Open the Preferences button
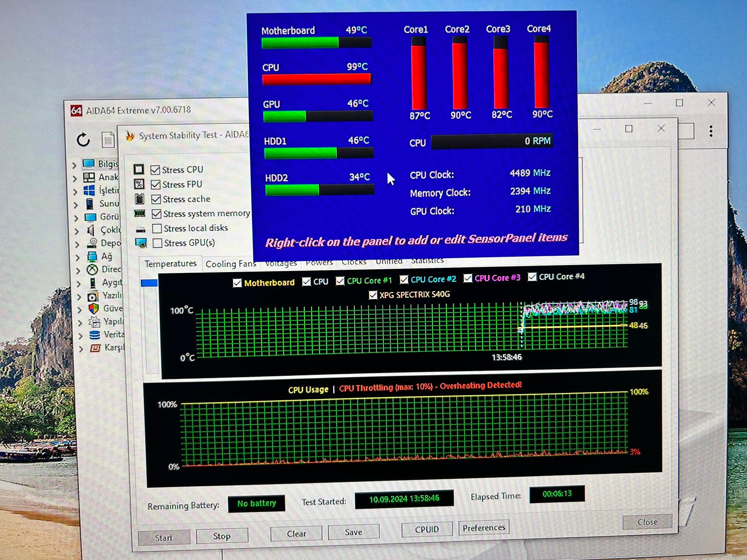 [x=484, y=528]
